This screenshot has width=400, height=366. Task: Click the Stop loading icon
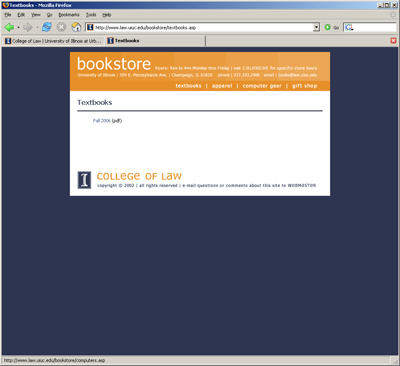61,27
